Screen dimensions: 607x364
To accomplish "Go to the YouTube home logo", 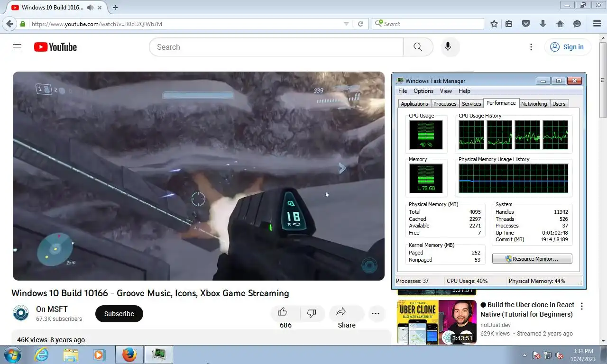I will pyautogui.click(x=55, y=47).
